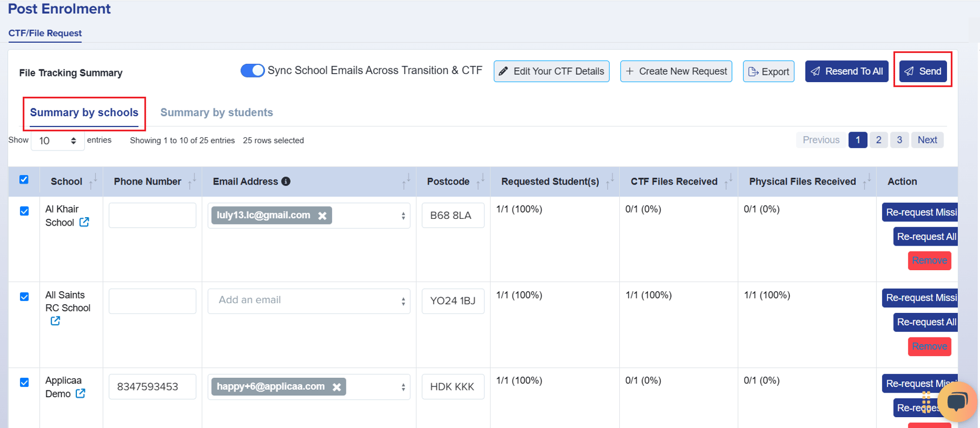Open the chat support widget
Screen dimensions: 980x428
(957, 402)
